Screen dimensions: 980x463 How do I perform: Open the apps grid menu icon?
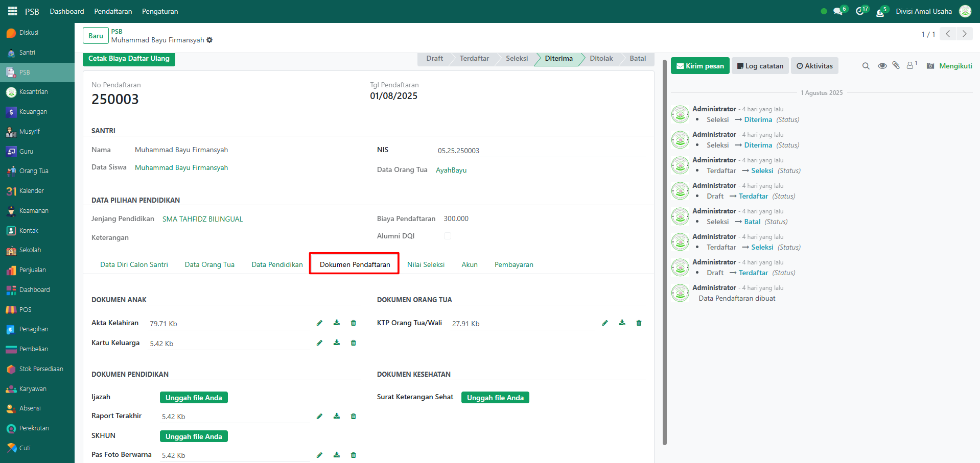coord(12,11)
